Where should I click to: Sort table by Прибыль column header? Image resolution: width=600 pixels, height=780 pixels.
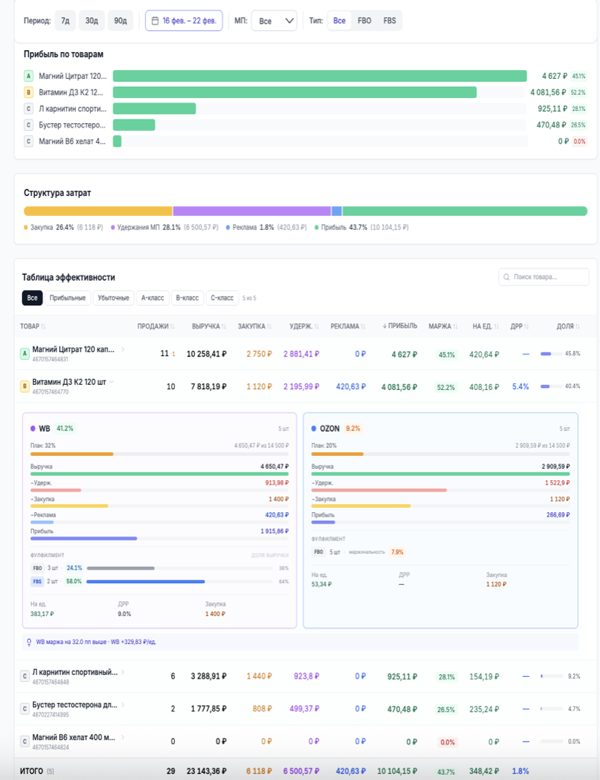tap(400, 326)
